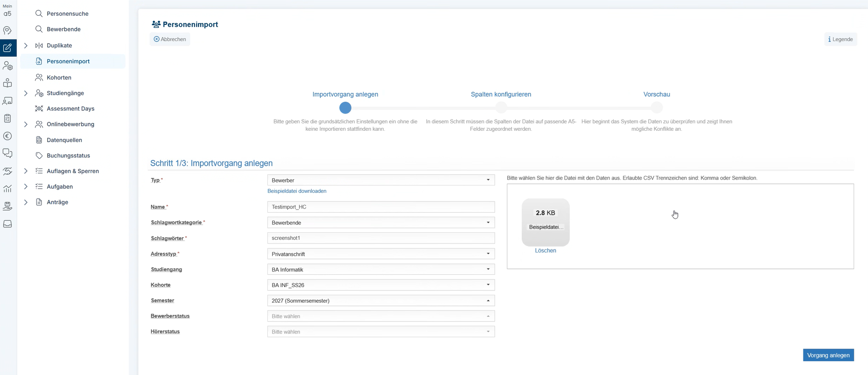Open the Bewerberstatus dropdown
This screenshot has width=868, height=375.
[x=380, y=316]
